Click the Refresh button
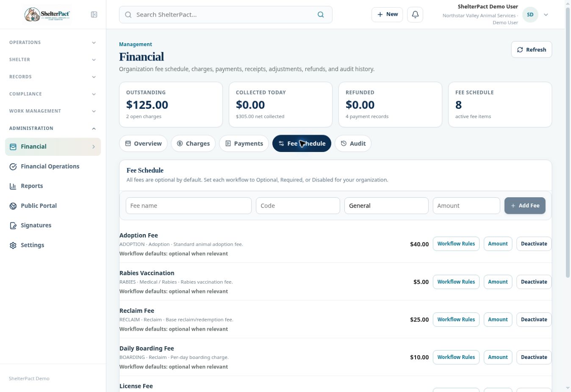 [x=532, y=50]
